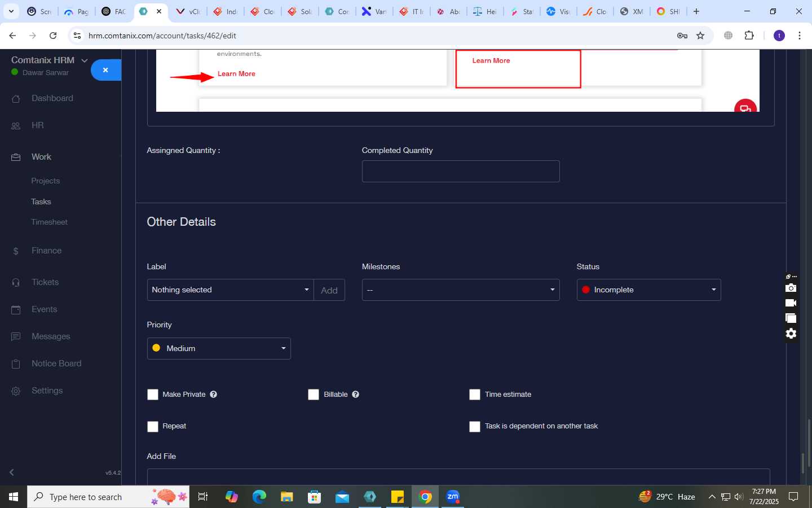Viewport: 812px width, 508px height.
Task: Open Timesheet in the Work submenu
Action: [x=50, y=222]
